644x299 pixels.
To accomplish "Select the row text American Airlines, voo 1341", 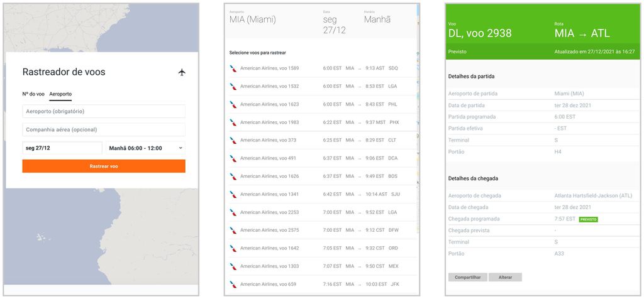I will click(x=269, y=194).
